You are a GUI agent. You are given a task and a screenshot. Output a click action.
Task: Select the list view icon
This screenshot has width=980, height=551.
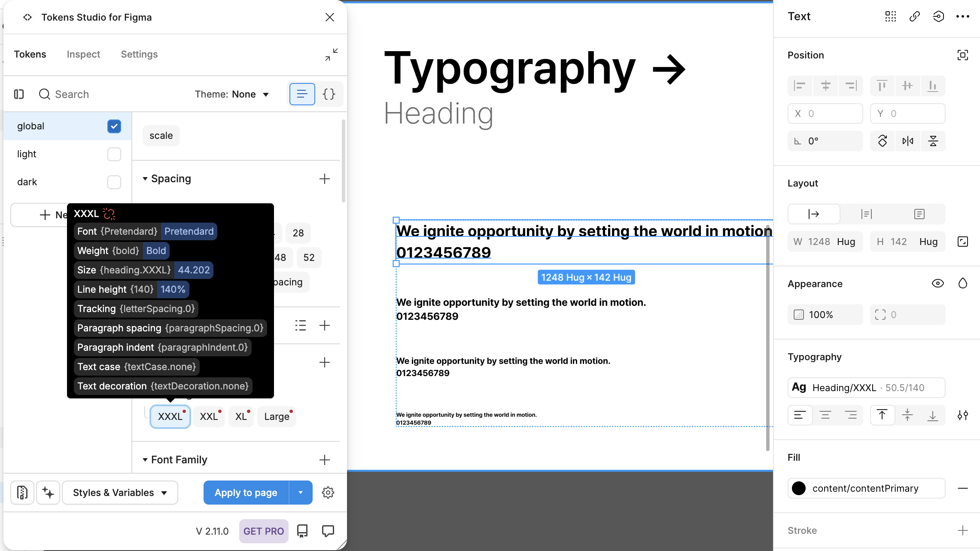click(x=302, y=94)
